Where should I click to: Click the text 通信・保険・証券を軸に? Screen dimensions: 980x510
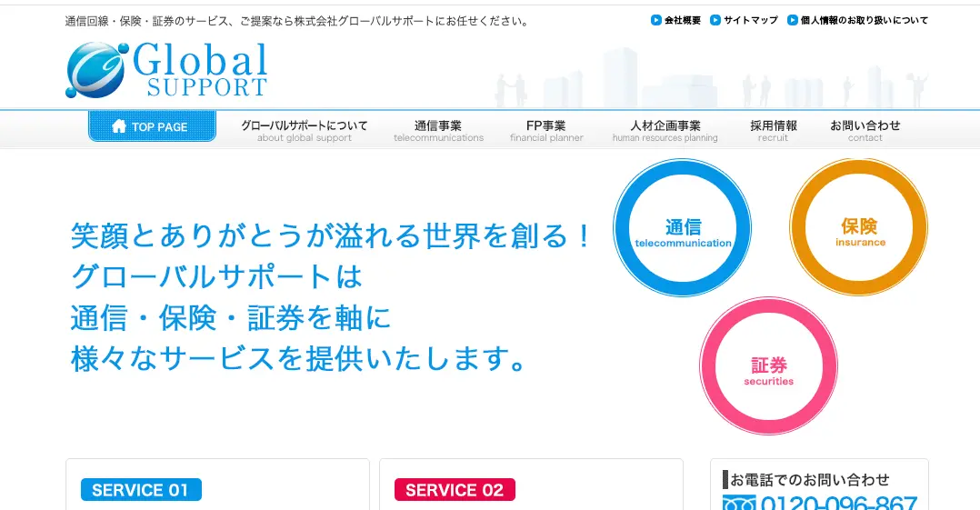tap(231, 317)
